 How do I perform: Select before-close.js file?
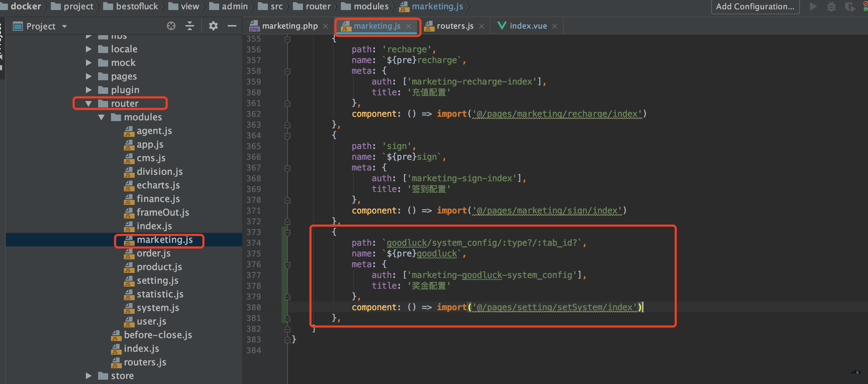[151, 335]
